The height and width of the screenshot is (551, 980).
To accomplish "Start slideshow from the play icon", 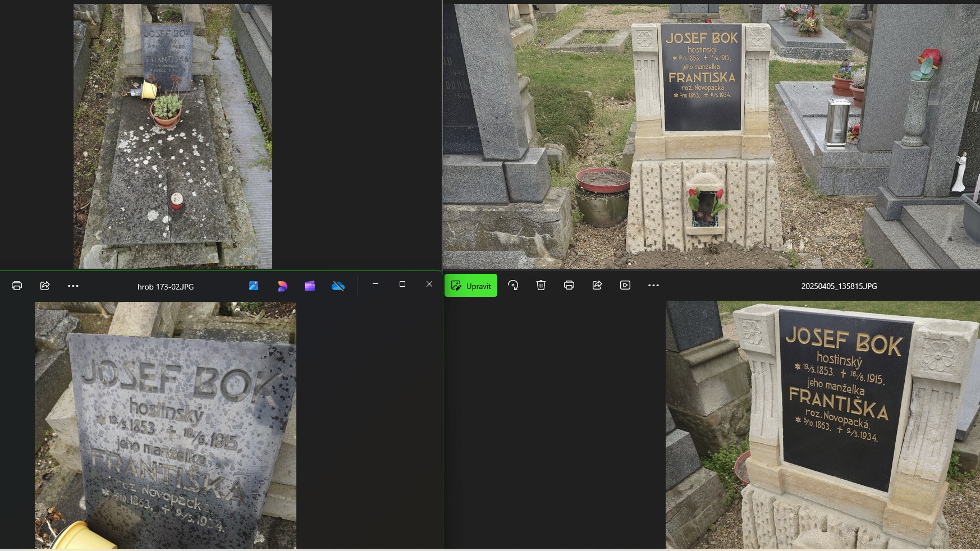I will coord(625,285).
